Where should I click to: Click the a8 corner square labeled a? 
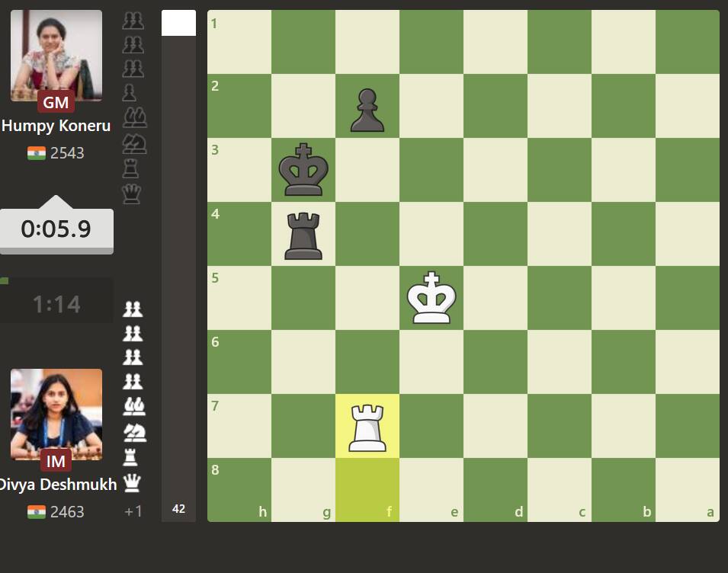(688, 490)
